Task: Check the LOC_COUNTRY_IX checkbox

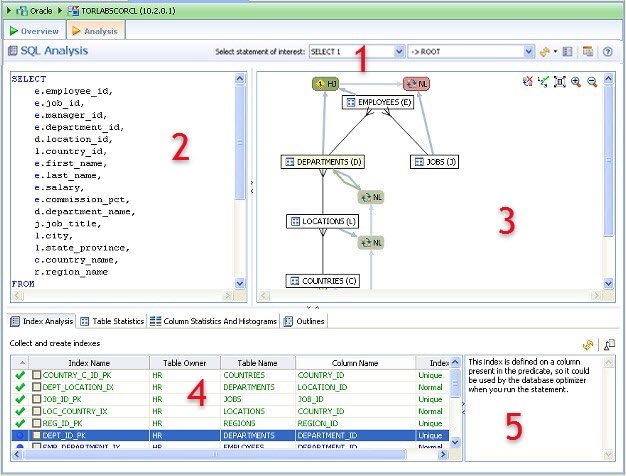Action: click(x=36, y=411)
